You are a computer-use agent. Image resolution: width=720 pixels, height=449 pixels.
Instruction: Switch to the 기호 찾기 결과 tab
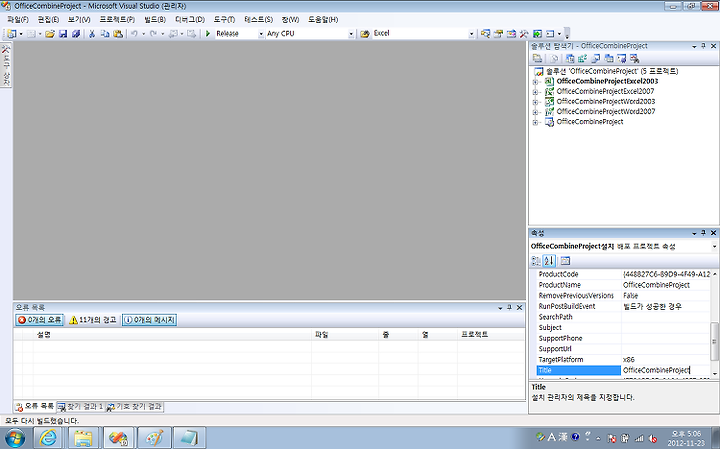pos(135,407)
